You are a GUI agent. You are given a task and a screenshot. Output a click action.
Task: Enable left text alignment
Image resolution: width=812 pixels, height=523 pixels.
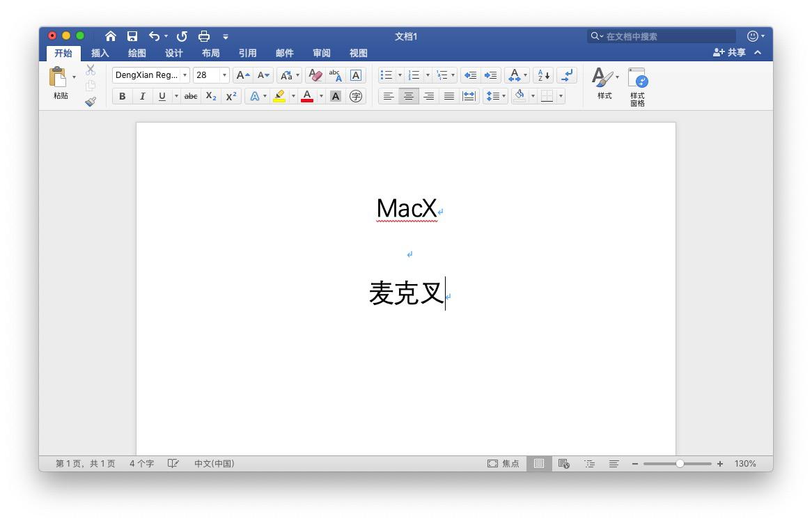[x=388, y=96]
